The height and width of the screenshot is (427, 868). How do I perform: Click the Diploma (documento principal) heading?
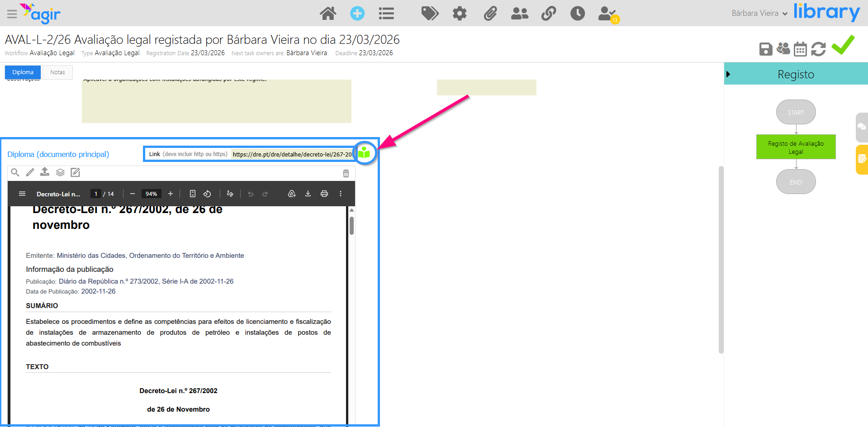click(x=58, y=154)
